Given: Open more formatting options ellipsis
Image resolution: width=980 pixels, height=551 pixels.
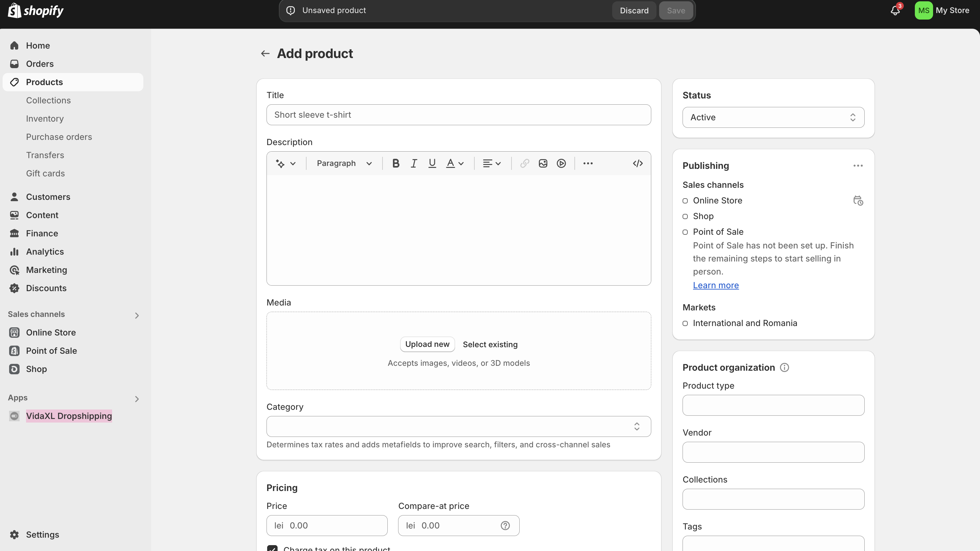Looking at the screenshot, I should click(x=588, y=163).
